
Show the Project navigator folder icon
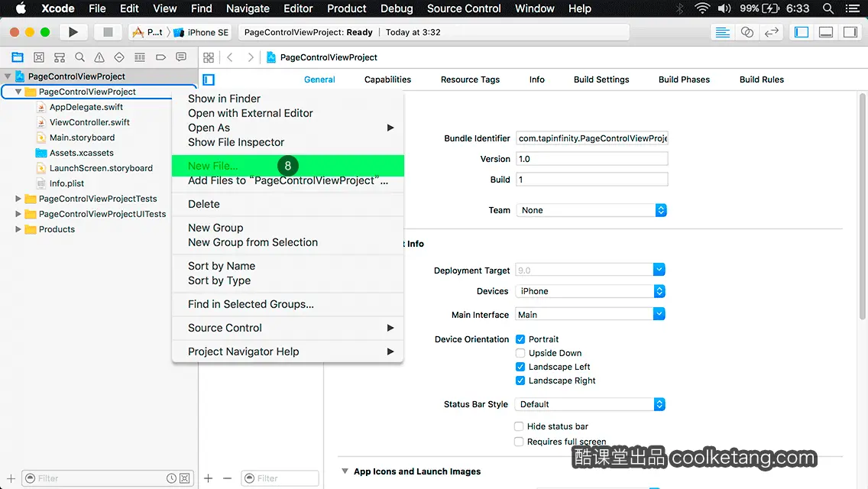(18, 57)
